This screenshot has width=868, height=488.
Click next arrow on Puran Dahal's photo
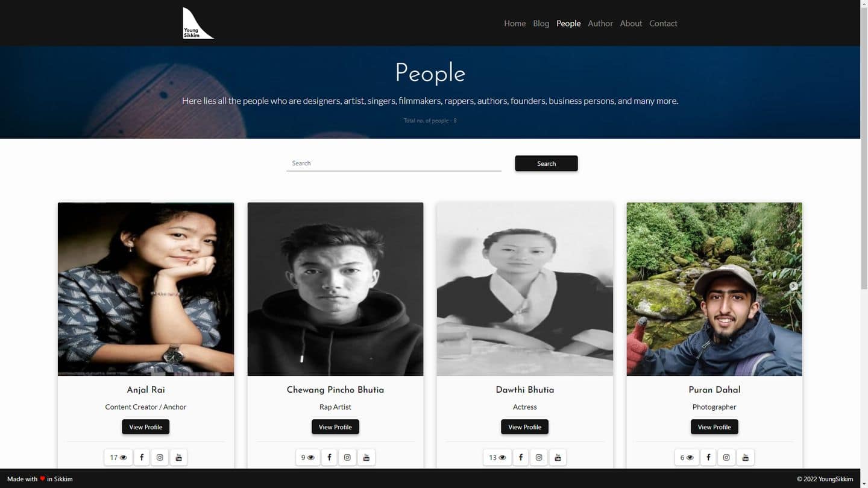794,287
